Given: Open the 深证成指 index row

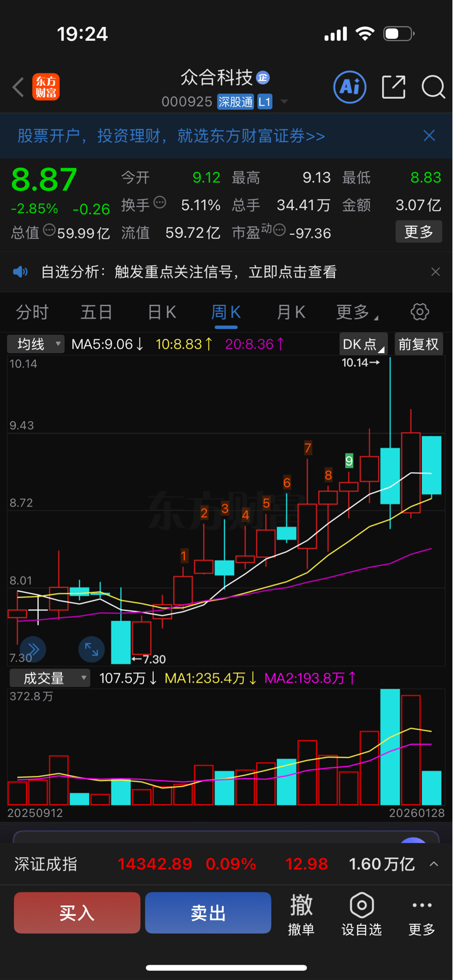Looking at the screenshot, I should click(x=226, y=864).
